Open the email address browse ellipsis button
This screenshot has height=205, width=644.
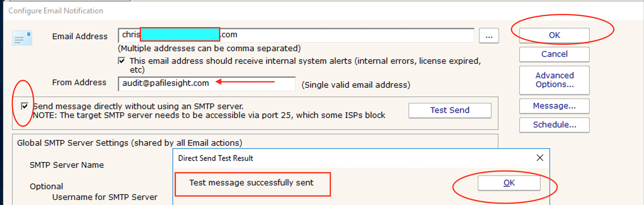tap(489, 36)
